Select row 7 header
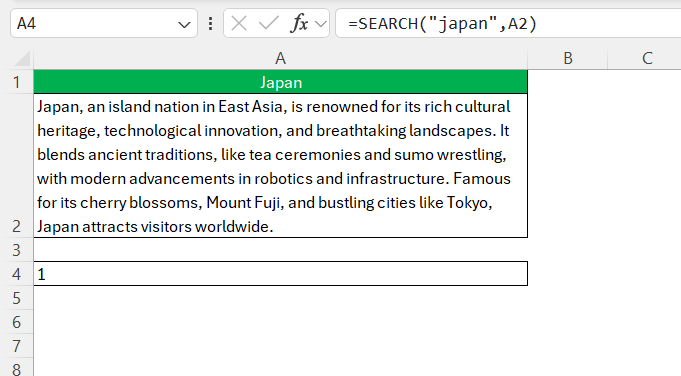The width and height of the screenshot is (681, 376). pyautogui.click(x=17, y=346)
